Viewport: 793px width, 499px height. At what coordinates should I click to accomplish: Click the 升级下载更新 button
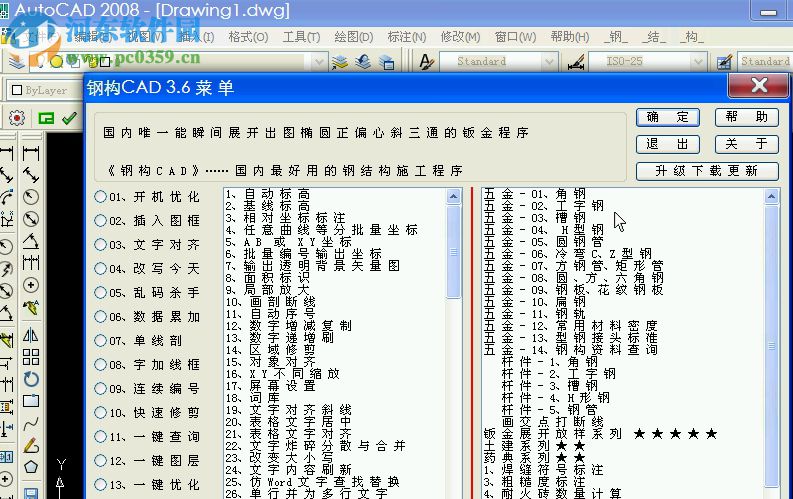point(707,171)
